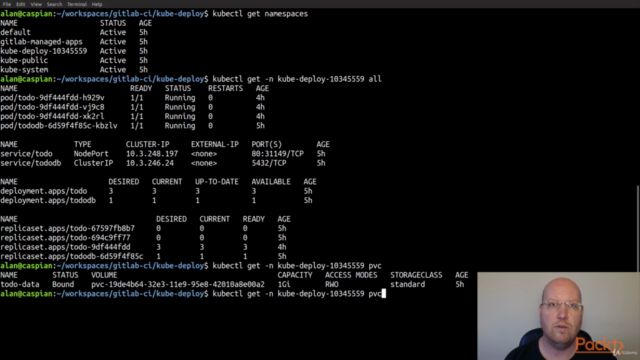Click the EXTERNAL-IP column header
The image size is (640, 360).
(215, 144)
